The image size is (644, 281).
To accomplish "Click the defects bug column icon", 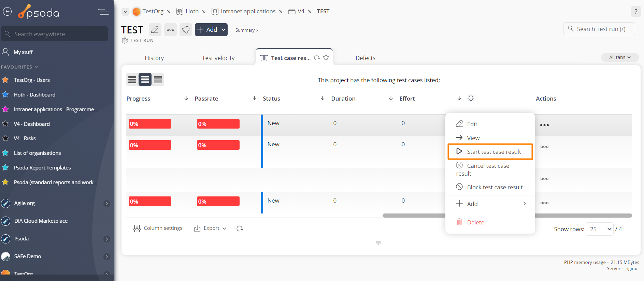I will coord(471,98).
